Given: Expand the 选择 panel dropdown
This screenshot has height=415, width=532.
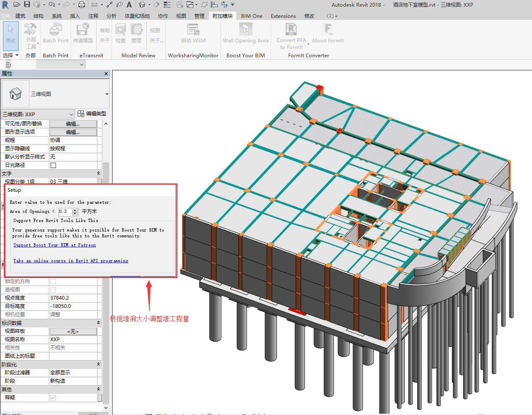Looking at the screenshot, I should pyautogui.click(x=10, y=55).
